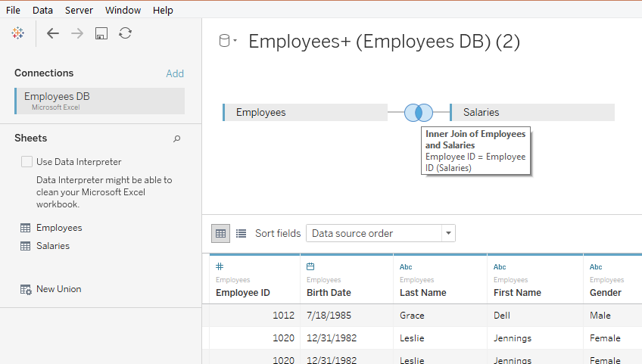Enable Use Data Interpreter checkbox
642x364 pixels.
(26, 162)
